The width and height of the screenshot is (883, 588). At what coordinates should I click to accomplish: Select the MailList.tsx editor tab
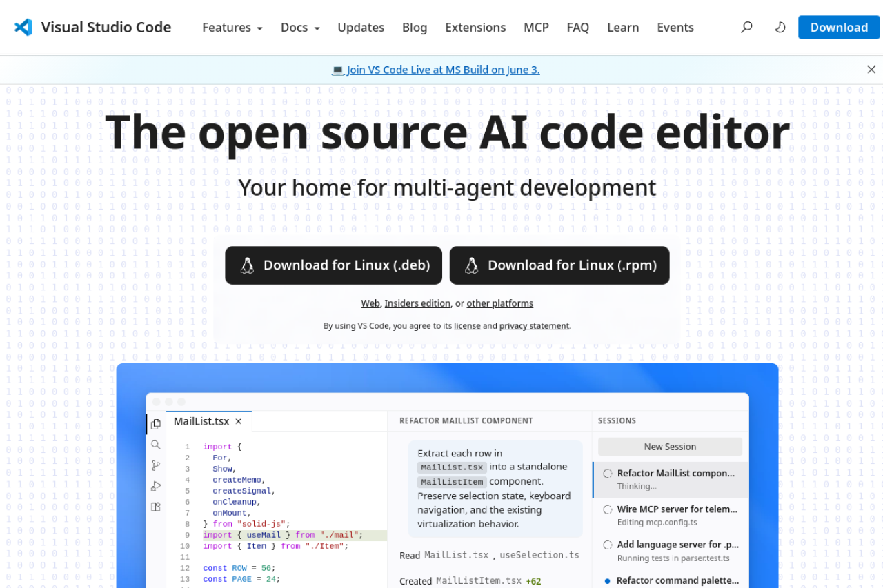209,421
